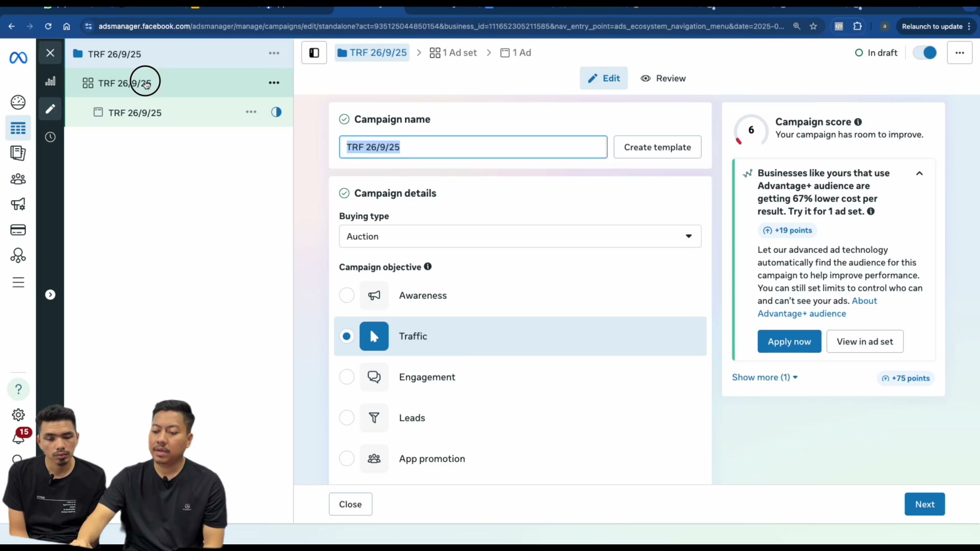Open Audiences people icon in sidebar

(18, 179)
